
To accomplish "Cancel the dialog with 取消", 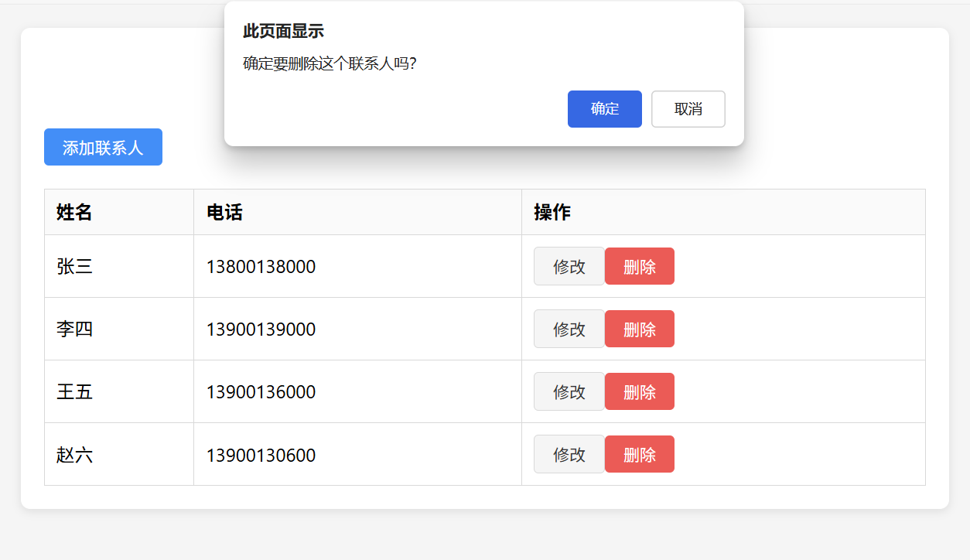I will click(x=688, y=109).
